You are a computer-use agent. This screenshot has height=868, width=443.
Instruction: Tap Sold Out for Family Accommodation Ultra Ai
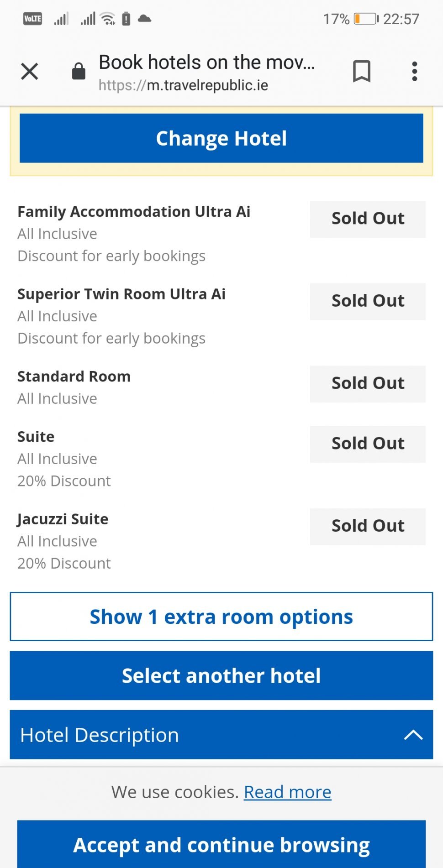368,219
